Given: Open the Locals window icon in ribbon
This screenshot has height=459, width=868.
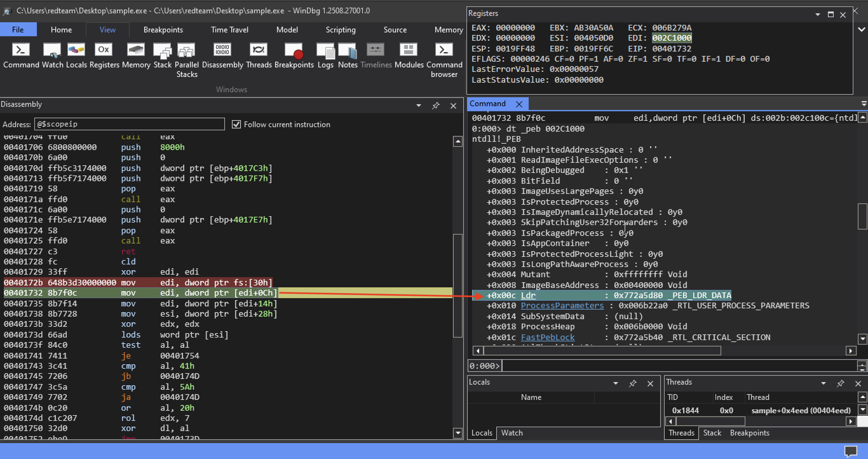Looking at the screenshot, I should coord(76,55).
